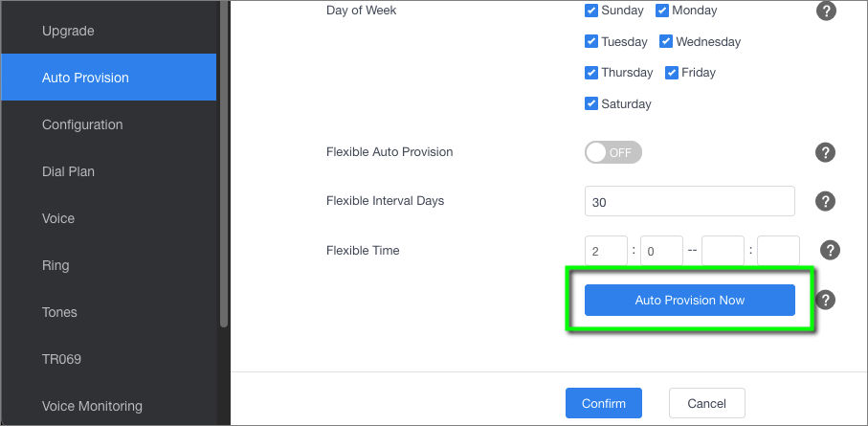
Task: Focus the Flexible Interval Days field
Action: click(690, 201)
